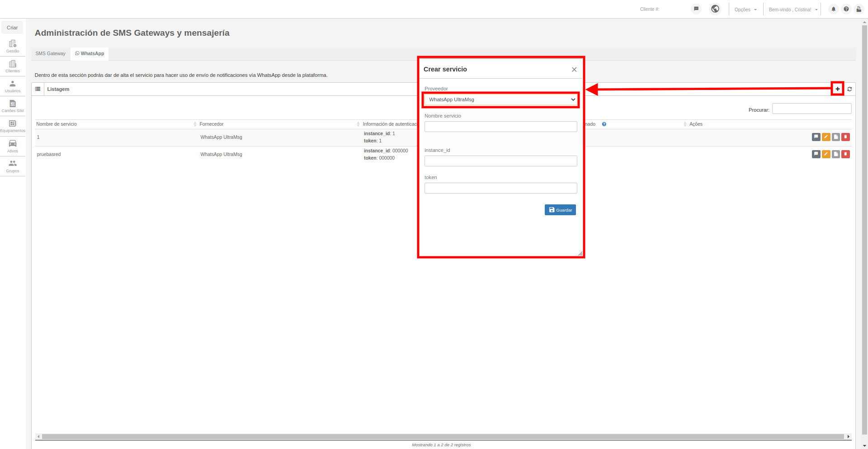The width and height of the screenshot is (868, 449).
Task: Click the globe icon in top bar
Action: [715, 9]
